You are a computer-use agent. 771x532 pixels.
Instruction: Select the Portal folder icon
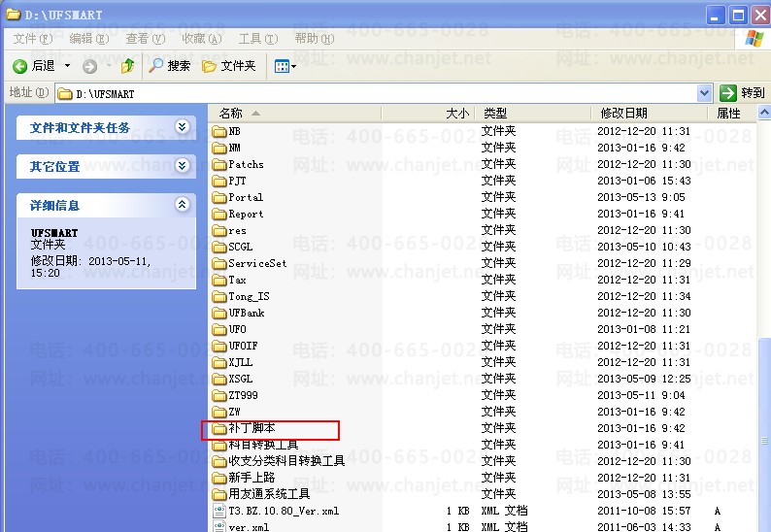pyautogui.click(x=219, y=198)
